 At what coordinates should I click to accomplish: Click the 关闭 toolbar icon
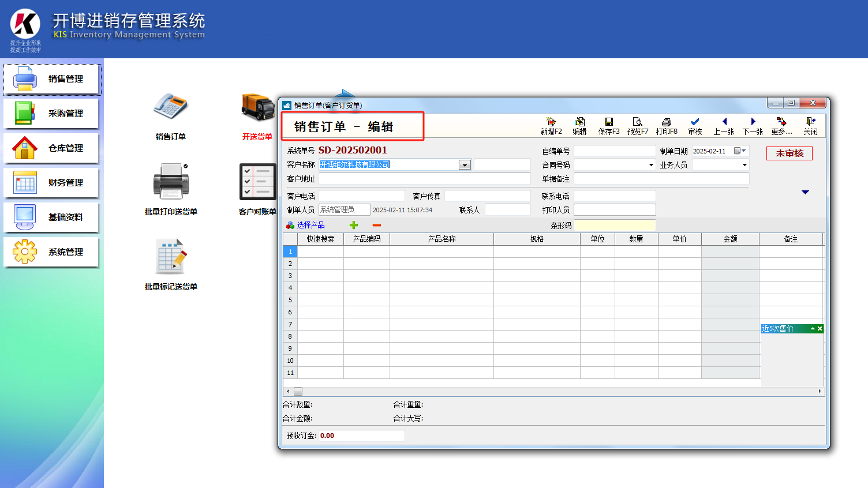pyautogui.click(x=811, y=126)
